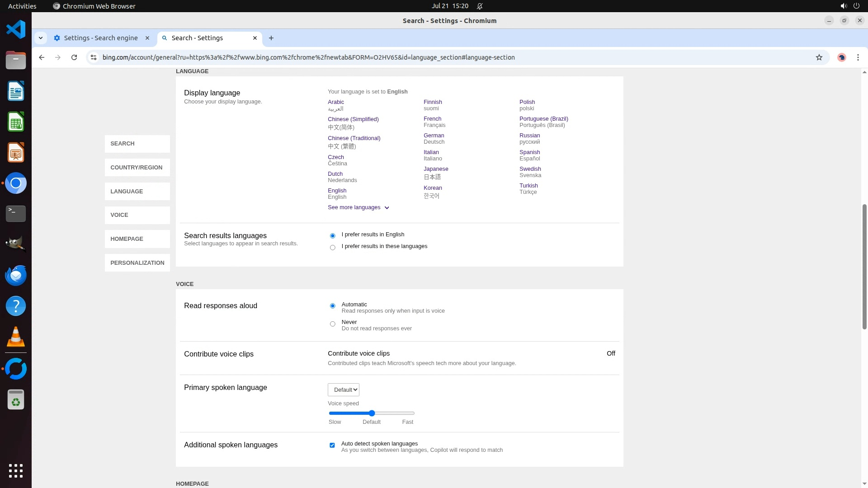
Task: Select Japanese display language
Action: click(x=436, y=169)
